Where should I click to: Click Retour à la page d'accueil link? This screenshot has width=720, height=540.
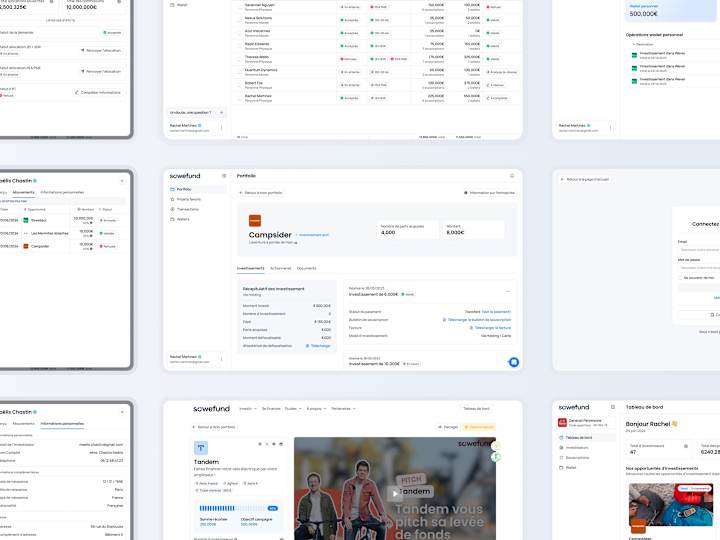[x=585, y=180]
